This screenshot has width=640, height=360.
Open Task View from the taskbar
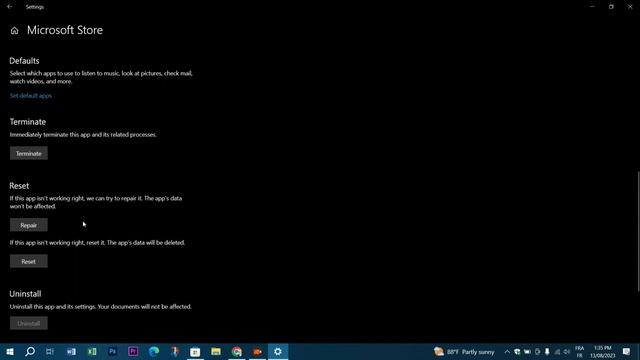(50, 351)
